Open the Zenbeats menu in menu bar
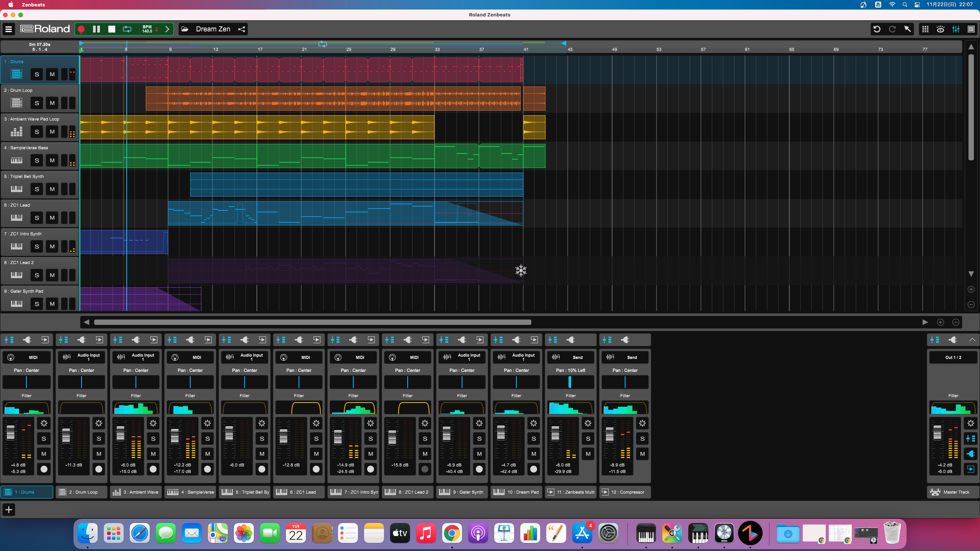 click(x=33, y=5)
